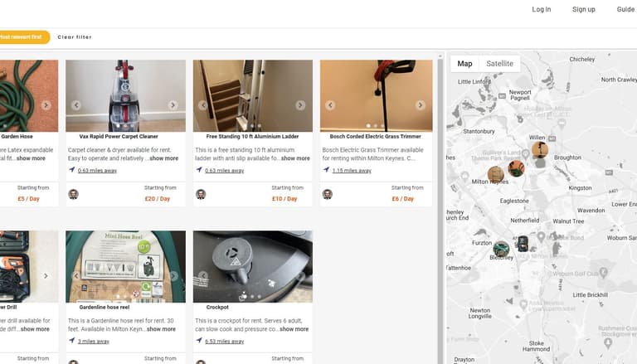This screenshot has height=364, width=637.
Task: Click Vax Carpet Cleaner product photo
Action: [x=125, y=96]
